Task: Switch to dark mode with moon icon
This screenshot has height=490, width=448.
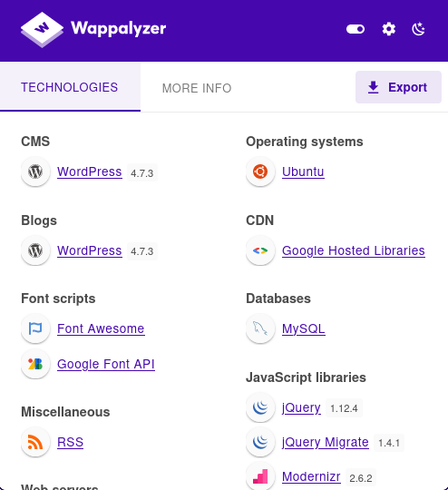Action: coord(418,29)
